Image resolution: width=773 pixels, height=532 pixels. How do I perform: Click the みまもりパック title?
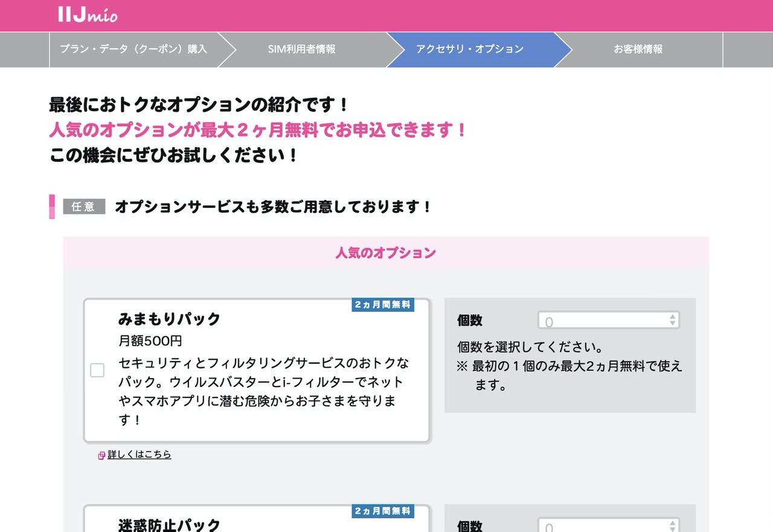coord(170,319)
